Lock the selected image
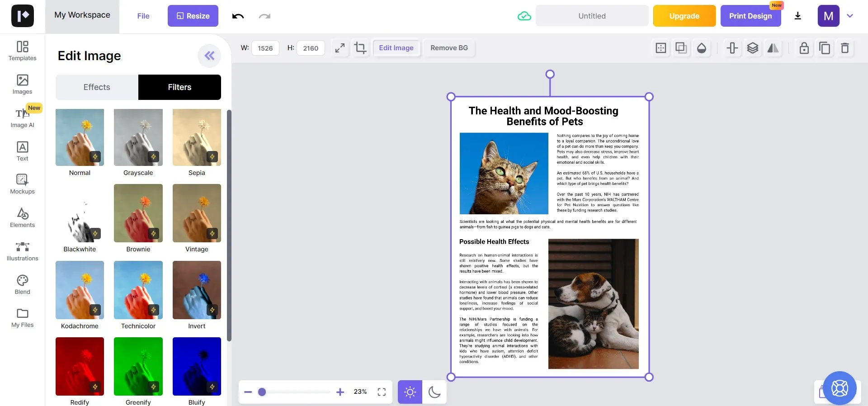868x406 pixels. pos(804,48)
